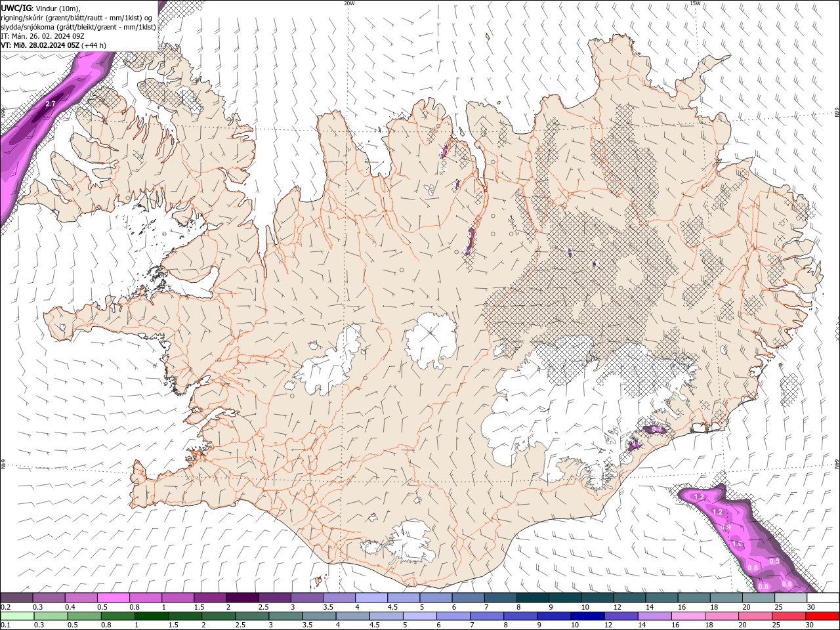
Task: Click the 2.5 swatch in the lower legend bar
Action: pyautogui.click(x=251, y=616)
